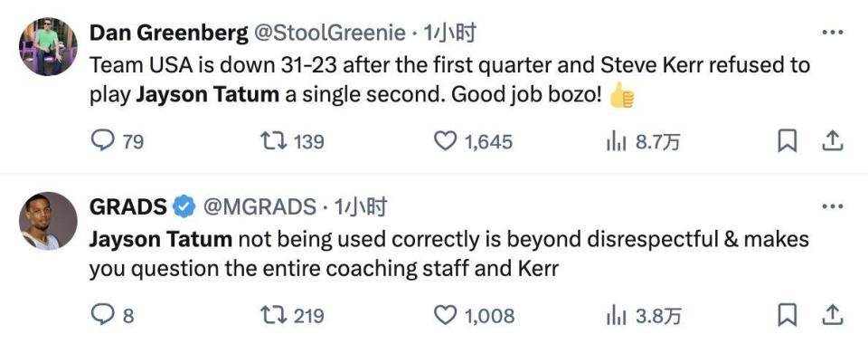This screenshot has width=868, height=344.
Task: Bookmark the GRADS tweet
Action: point(787,315)
